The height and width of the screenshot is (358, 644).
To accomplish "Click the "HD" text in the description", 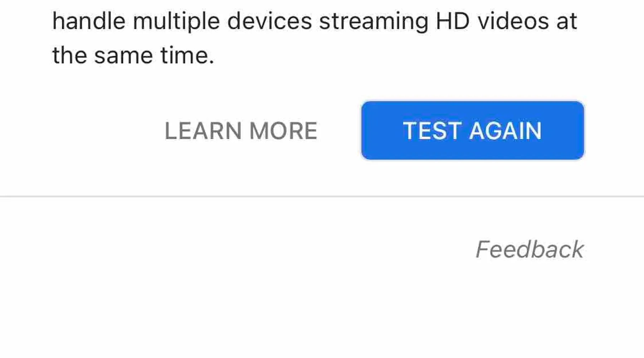I will [453, 21].
